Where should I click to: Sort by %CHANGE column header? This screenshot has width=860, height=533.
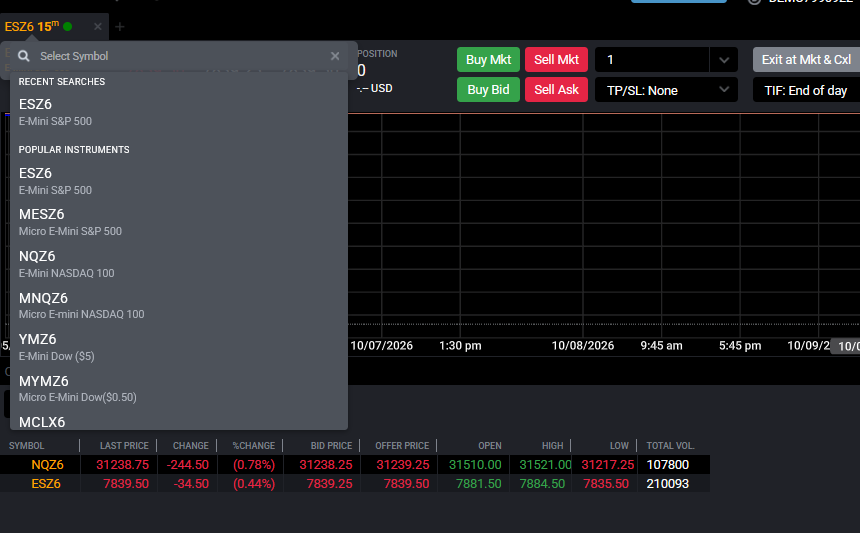[x=253, y=446]
